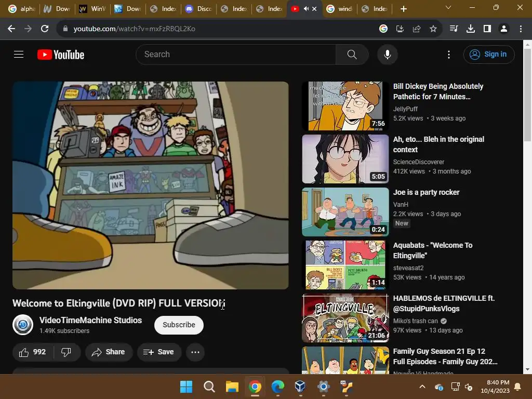Screen dimensions: 532x399
Task: Bookmark this page with star icon
Action: (x=433, y=29)
